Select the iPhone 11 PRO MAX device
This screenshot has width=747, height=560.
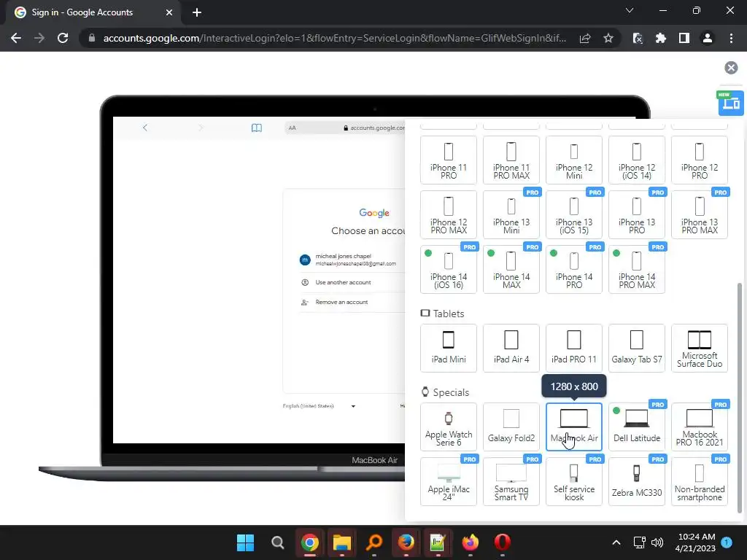click(511, 160)
